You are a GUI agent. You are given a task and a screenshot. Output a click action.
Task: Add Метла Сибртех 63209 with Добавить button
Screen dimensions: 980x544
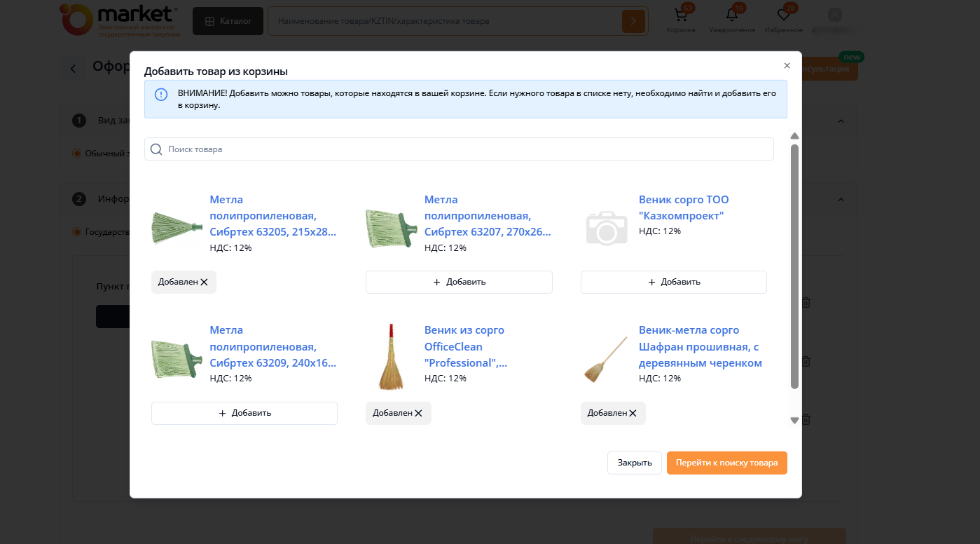tap(244, 413)
